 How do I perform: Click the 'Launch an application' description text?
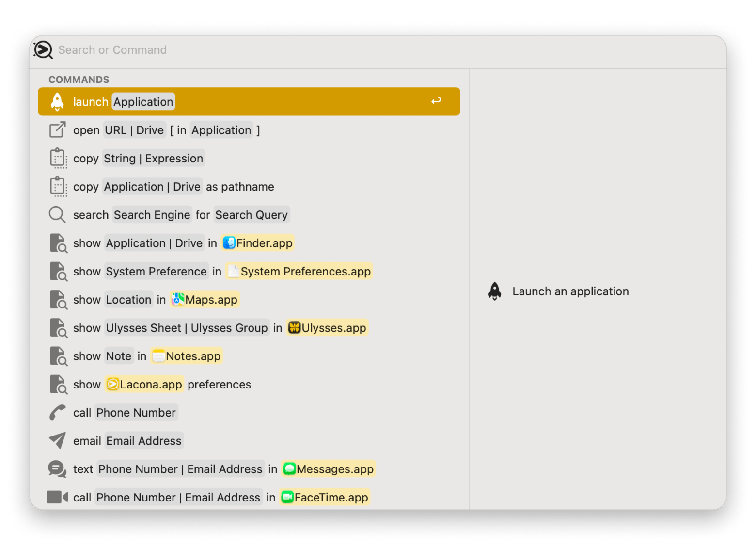(x=570, y=291)
